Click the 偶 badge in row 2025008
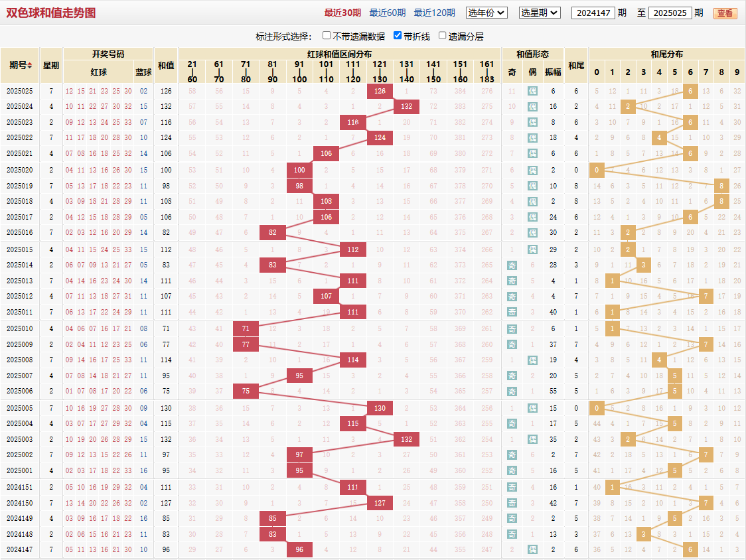The width and height of the screenshot is (746, 560). [x=532, y=360]
